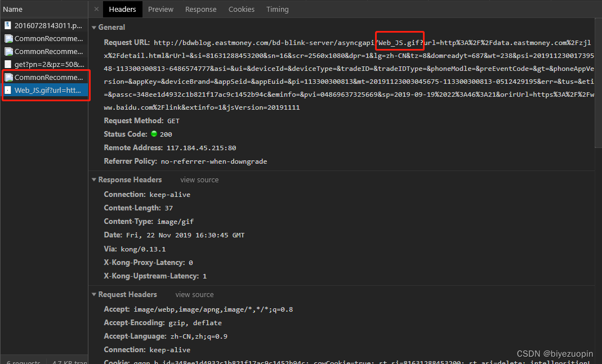Click the Content-Type value image/gif
The image size is (602, 364).
[176, 222]
